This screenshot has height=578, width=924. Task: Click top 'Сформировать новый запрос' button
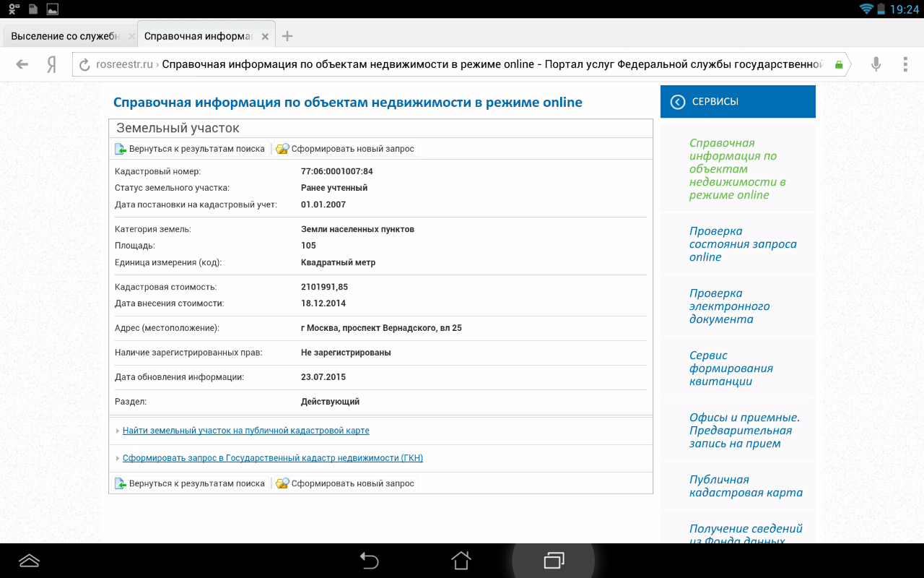coord(346,149)
